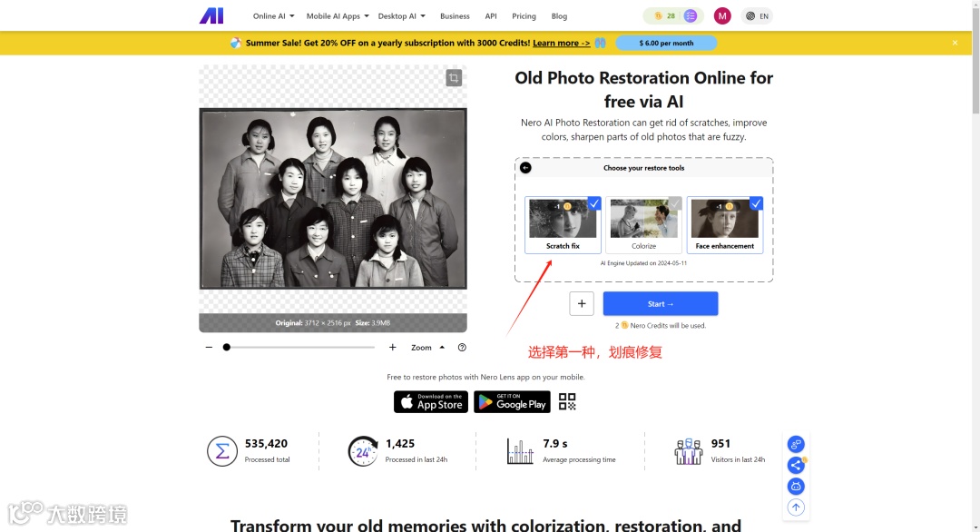Image resolution: width=980 pixels, height=532 pixels.
Task: Click the 24h processed clock icon
Action: 363,450
